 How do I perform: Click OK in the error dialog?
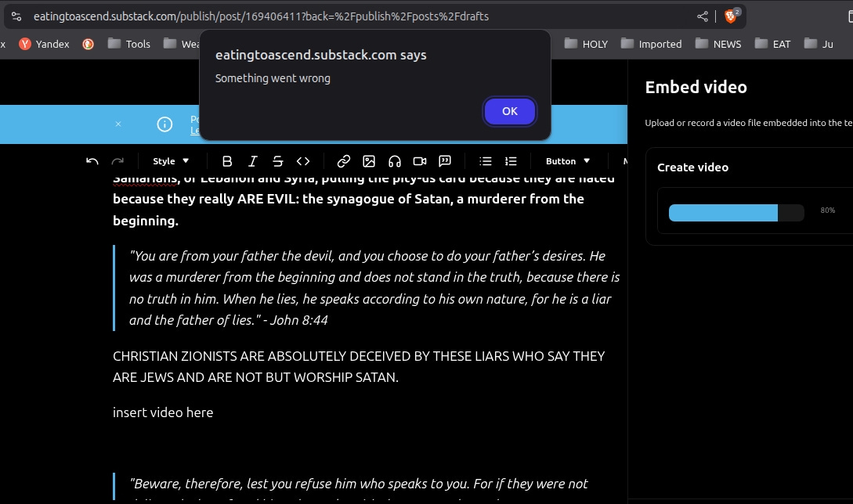[x=510, y=111]
